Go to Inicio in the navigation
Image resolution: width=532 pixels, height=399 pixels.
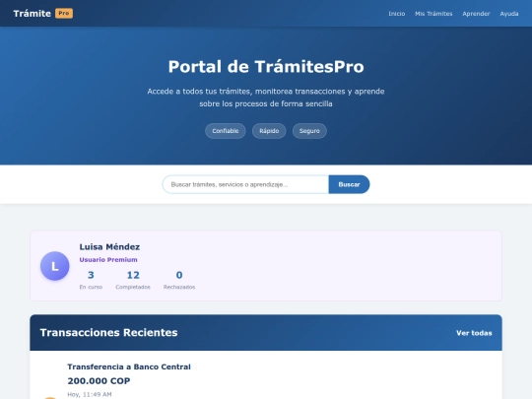pyautogui.click(x=397, y=14)
